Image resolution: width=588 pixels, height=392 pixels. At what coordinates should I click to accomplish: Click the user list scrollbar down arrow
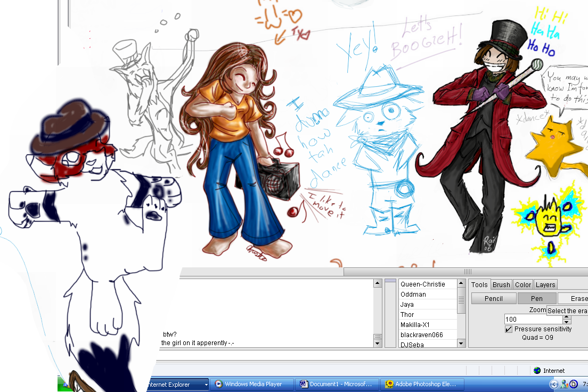coord(461,344)
